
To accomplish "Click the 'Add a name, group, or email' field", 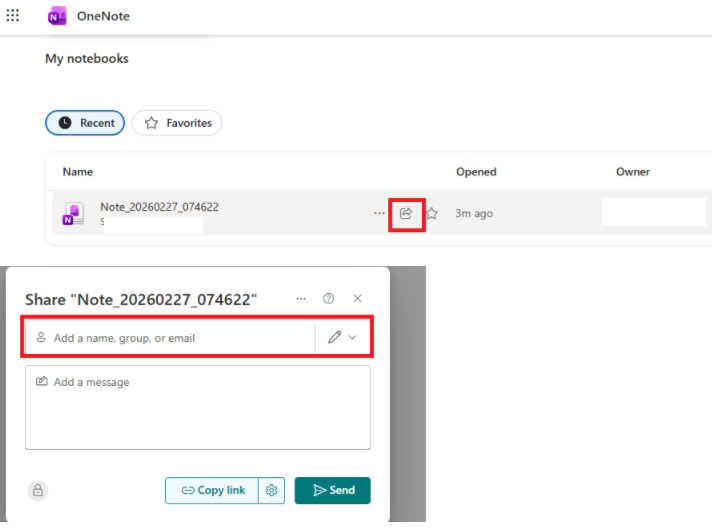I will [170, 338].
